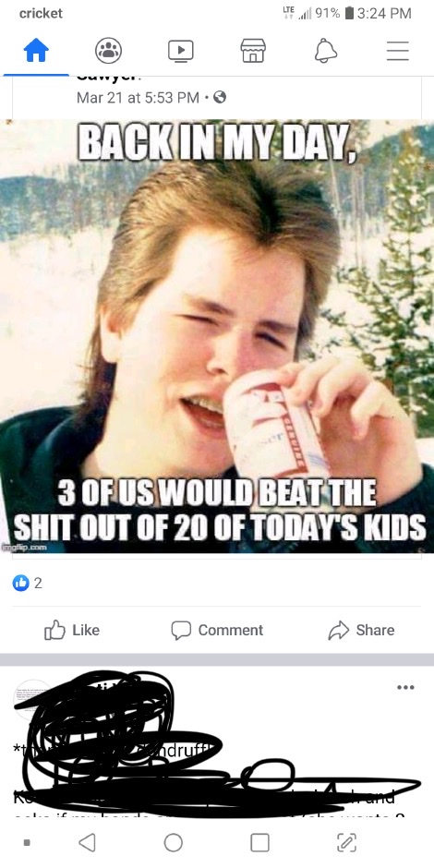The image size is (434, 868).
Task: Open the profile picture of the second post
Action: tap(31, 700)
